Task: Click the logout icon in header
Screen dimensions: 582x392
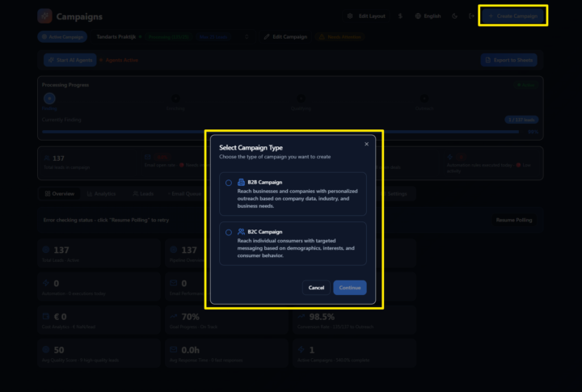Action: tap(471, 16)
